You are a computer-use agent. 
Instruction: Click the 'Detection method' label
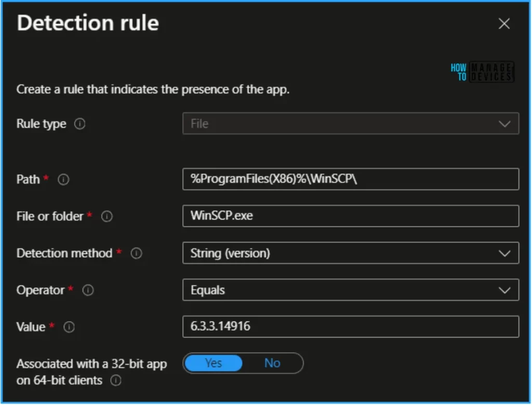[x=64, y=253]
